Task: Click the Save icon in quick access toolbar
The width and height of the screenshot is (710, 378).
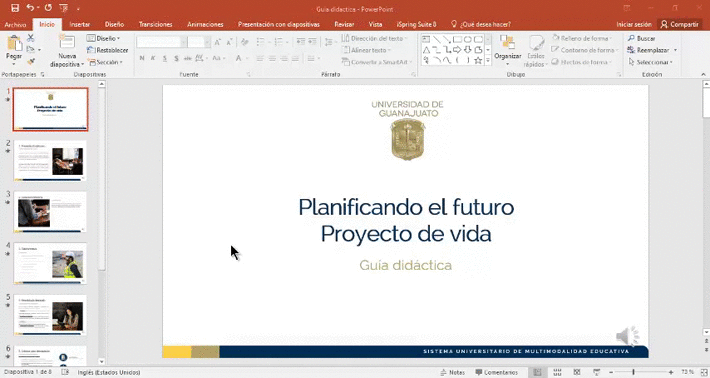Action: pos(15,8)
